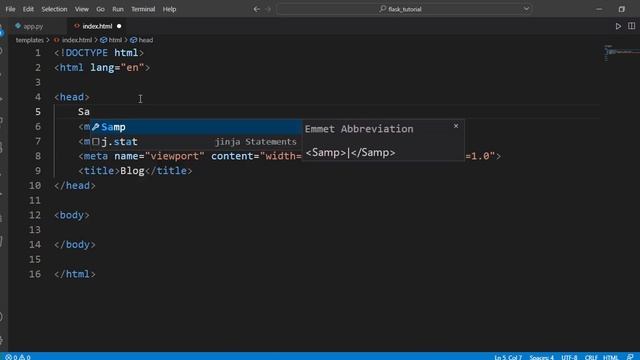The image size is (640, 360).
Task: Open the Help menu
Action: [169, 9]
